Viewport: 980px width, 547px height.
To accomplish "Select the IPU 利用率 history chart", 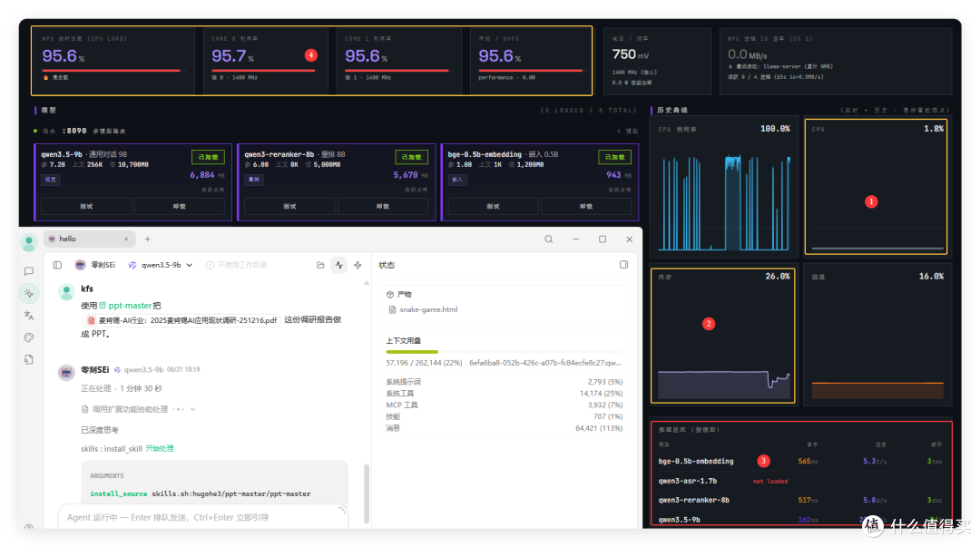I will pos(724,186).
